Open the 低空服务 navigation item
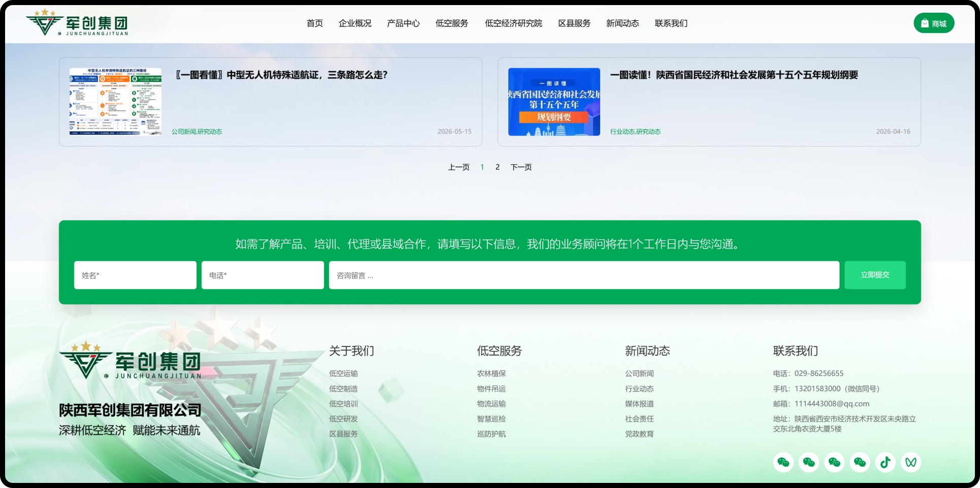980x488 pixels. pos(452,23)
